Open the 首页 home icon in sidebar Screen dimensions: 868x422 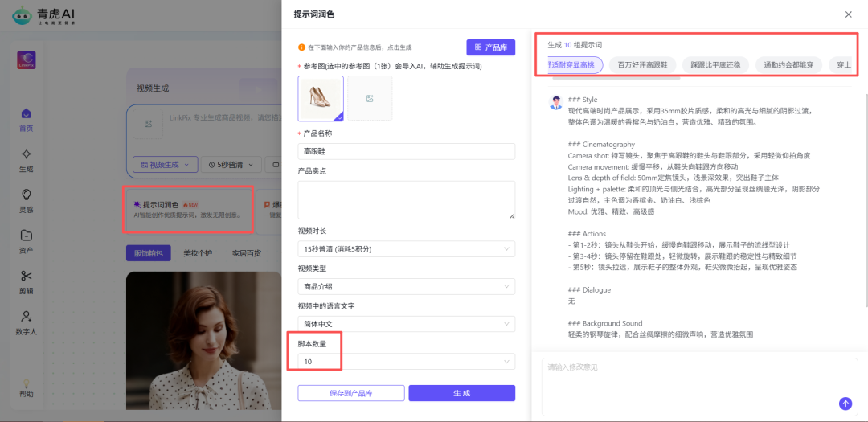[27, 114]
